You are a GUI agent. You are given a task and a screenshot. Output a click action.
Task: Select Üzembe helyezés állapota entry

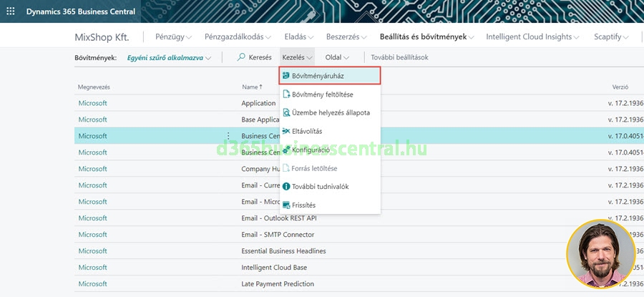point(330,112)
